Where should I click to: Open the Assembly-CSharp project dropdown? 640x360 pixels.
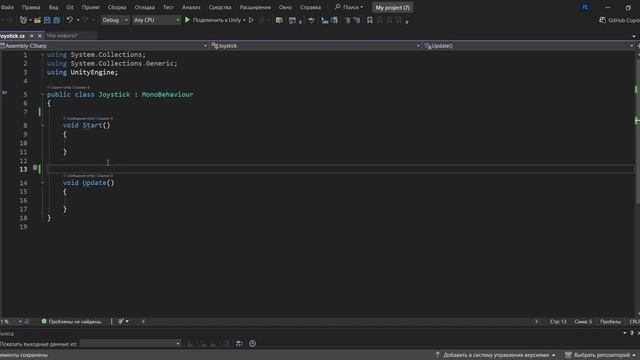[104, 46]
